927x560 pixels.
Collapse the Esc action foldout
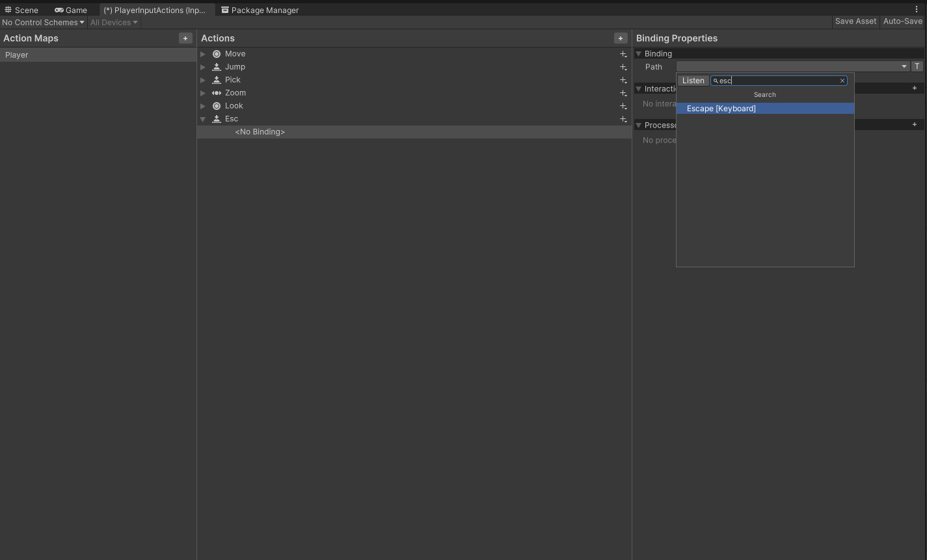(x=203, y=119)
